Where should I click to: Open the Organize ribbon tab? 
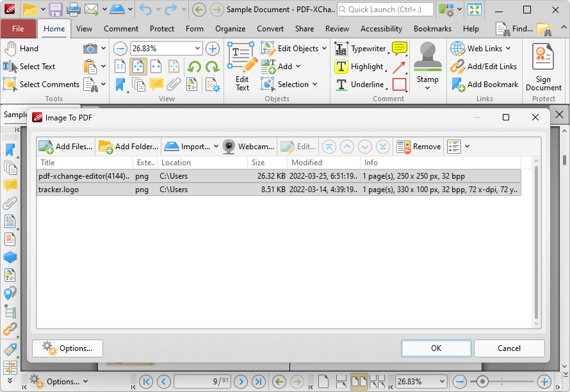[230, 29]
